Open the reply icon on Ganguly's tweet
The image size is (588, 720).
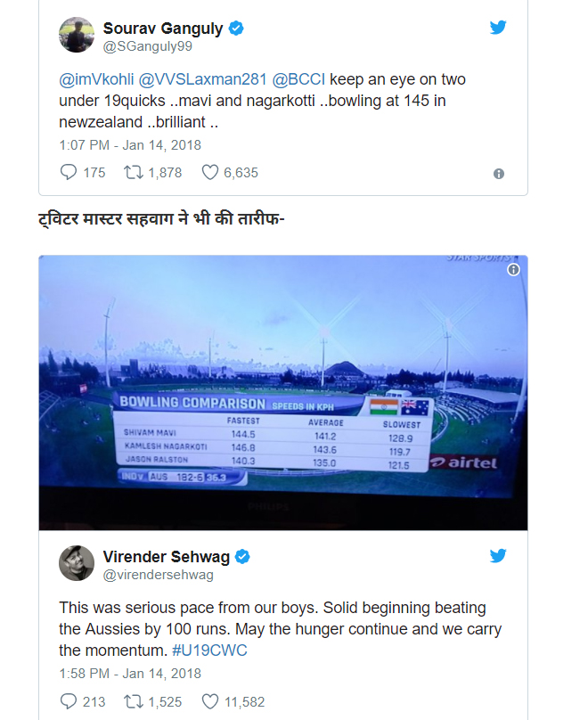click(x=69, y=173)
